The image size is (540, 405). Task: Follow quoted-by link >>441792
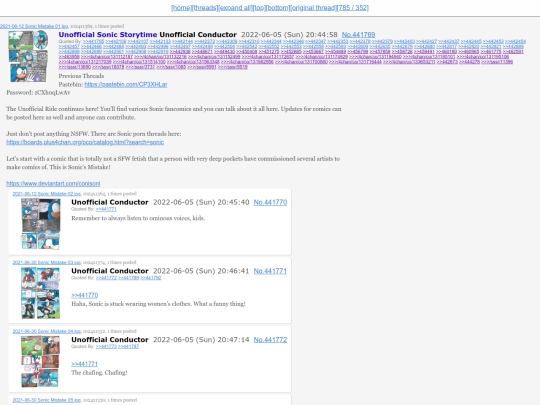(x=150, y=278)
